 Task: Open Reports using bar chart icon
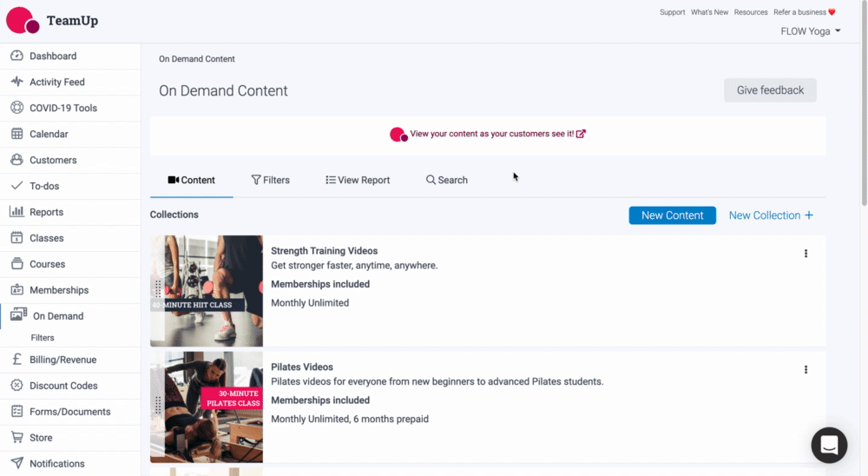point(16,213)
